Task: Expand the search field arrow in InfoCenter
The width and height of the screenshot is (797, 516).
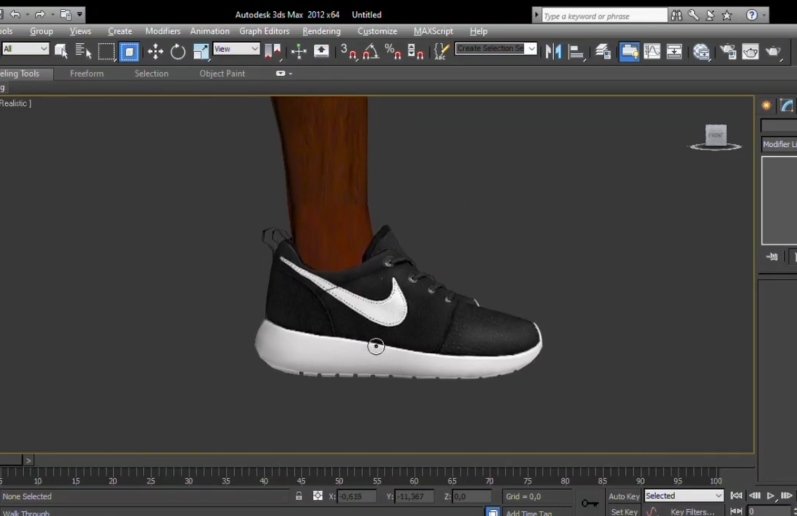Action: click(536, 15)
